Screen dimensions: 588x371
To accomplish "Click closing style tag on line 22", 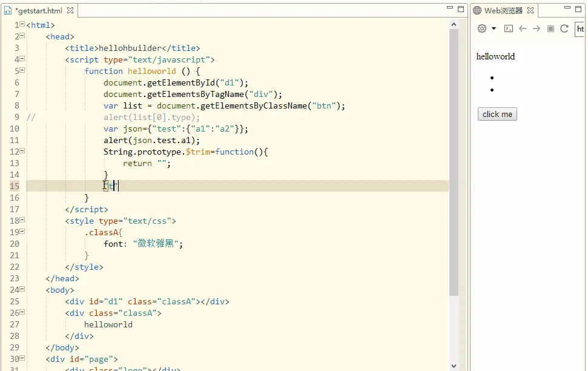I will 84,267.
